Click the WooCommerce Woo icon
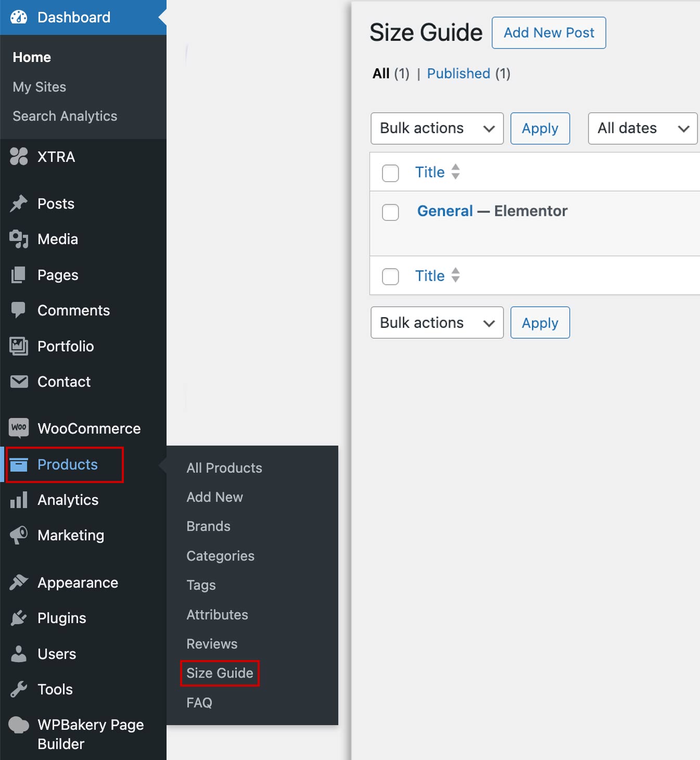The width and height of the screenshot is (700, 760). pyautogui.click(x=19, y=428)
